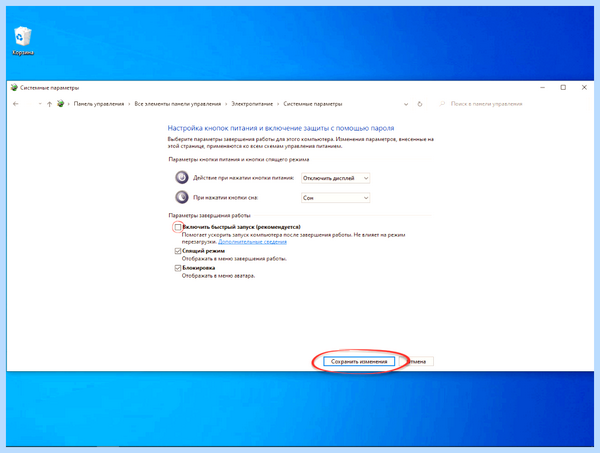
Task: Go to Панель управления breadcrumb
Action: 99,104
